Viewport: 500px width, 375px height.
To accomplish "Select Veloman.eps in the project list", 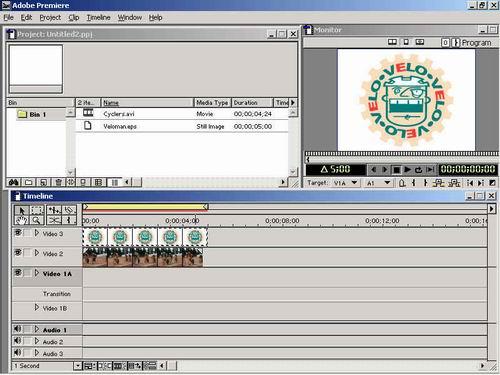I will point(120,126).
